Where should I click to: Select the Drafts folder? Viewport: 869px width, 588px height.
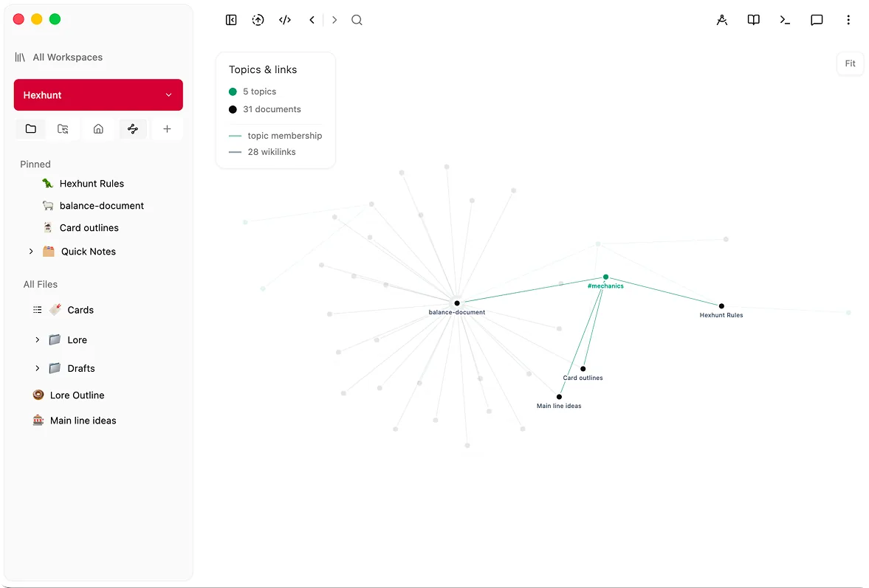point(81,368)
